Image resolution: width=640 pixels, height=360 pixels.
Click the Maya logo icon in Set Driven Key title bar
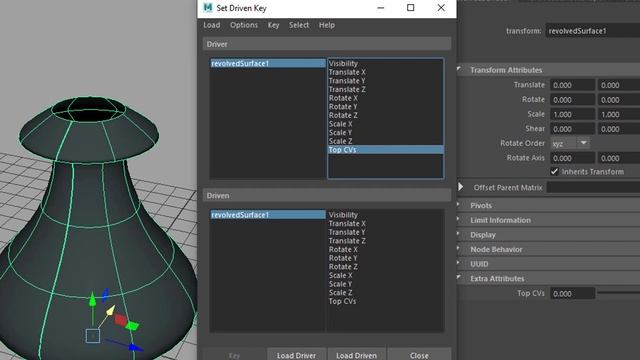pyautogui.click(x=208, y=8)
